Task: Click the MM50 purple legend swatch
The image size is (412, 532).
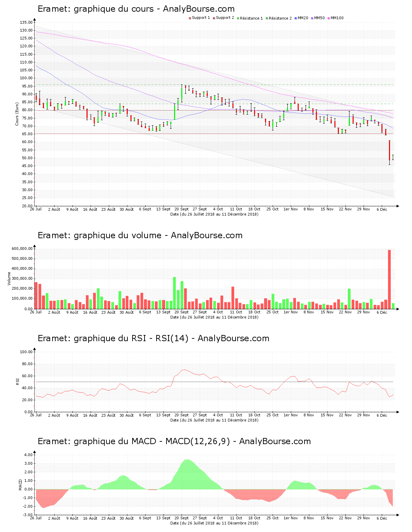Action: 312,18
